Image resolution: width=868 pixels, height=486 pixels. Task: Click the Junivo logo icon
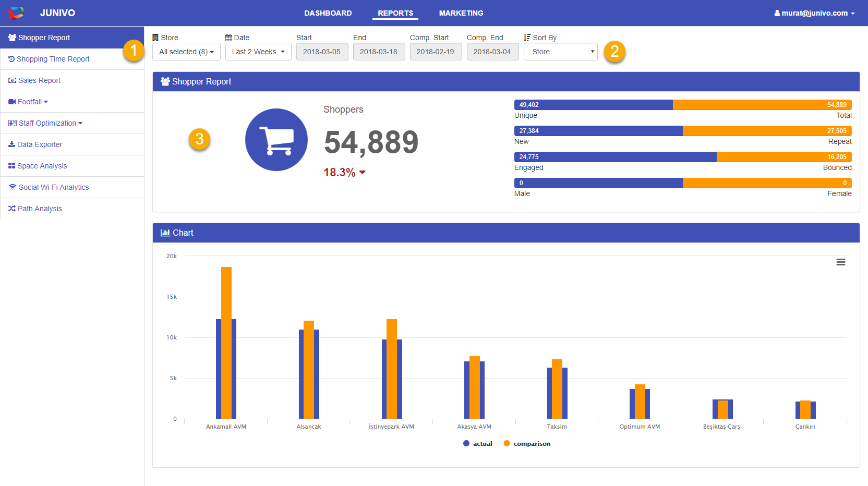pos(16,13)
